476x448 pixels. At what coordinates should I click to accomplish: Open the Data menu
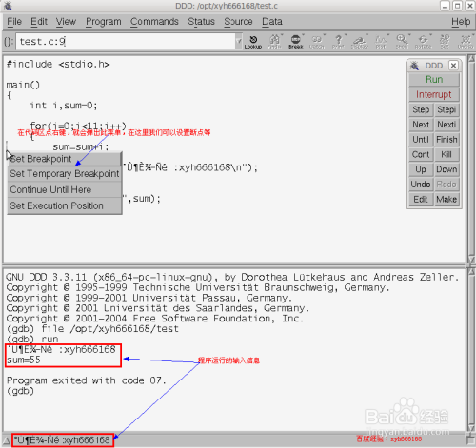272,22
